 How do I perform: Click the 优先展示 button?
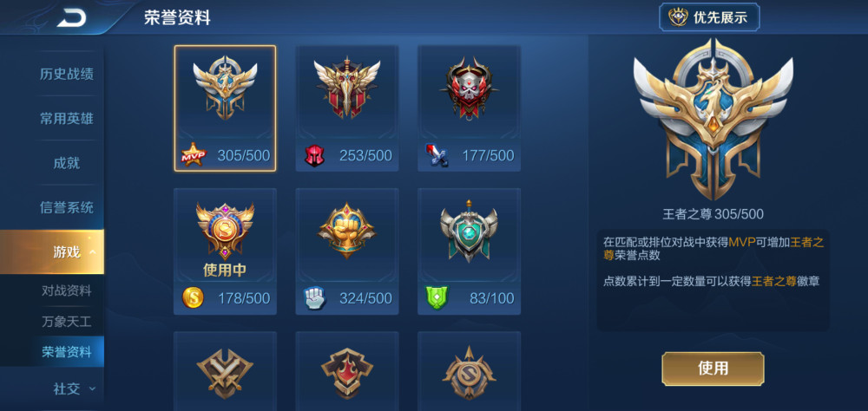709,17
